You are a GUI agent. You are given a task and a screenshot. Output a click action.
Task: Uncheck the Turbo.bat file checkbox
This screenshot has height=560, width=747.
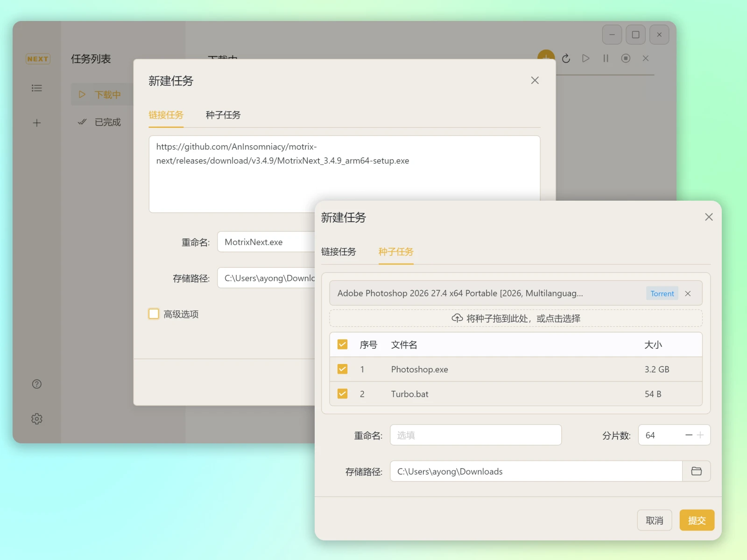click(342, 394)
